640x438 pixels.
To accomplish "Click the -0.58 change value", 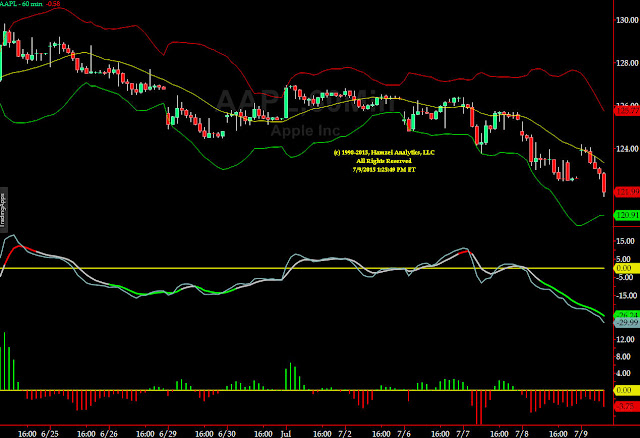I will click(x=53, y=4).
